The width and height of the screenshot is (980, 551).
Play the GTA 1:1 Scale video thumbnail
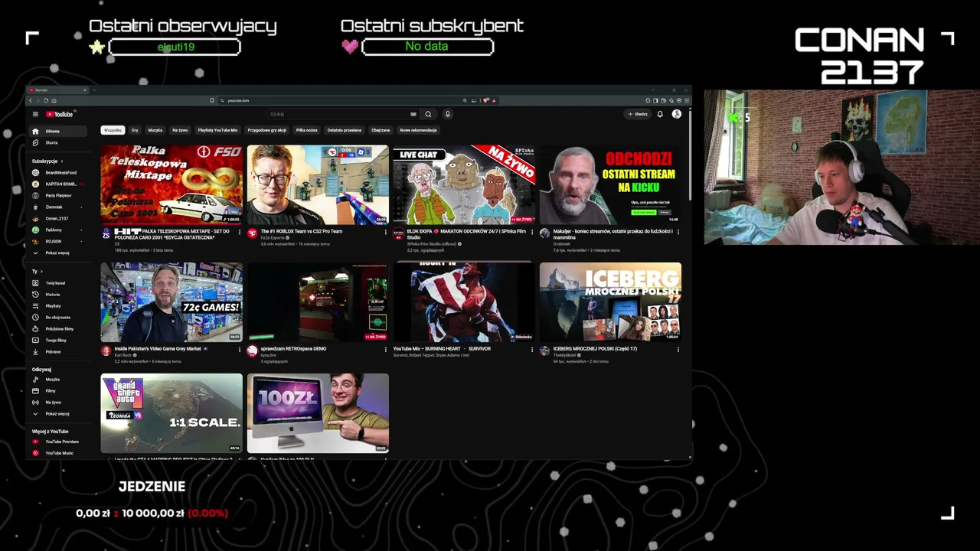[171, 413]
